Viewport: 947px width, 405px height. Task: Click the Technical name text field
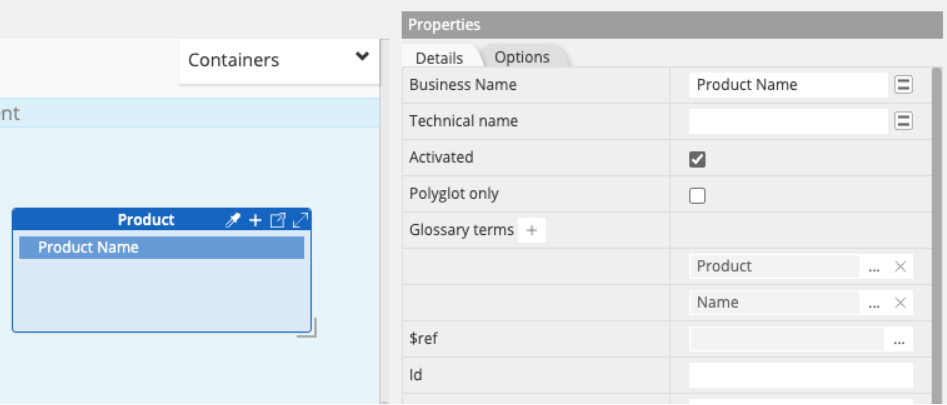(788, 121)
